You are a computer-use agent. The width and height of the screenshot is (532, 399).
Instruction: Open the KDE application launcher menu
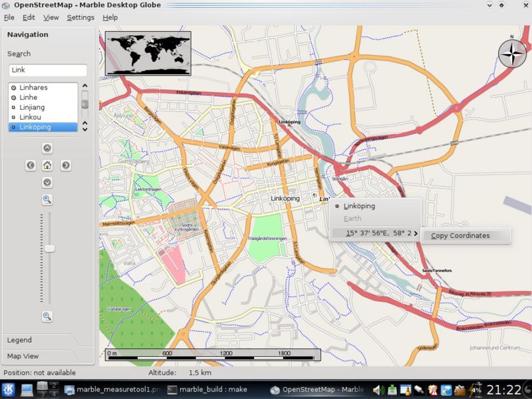point(9,390)
